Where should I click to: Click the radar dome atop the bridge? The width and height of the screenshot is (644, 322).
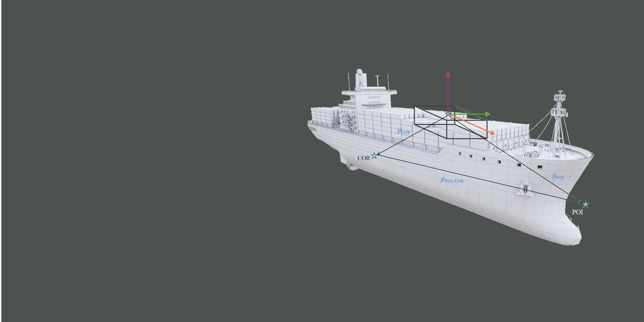tap(360, 72)
